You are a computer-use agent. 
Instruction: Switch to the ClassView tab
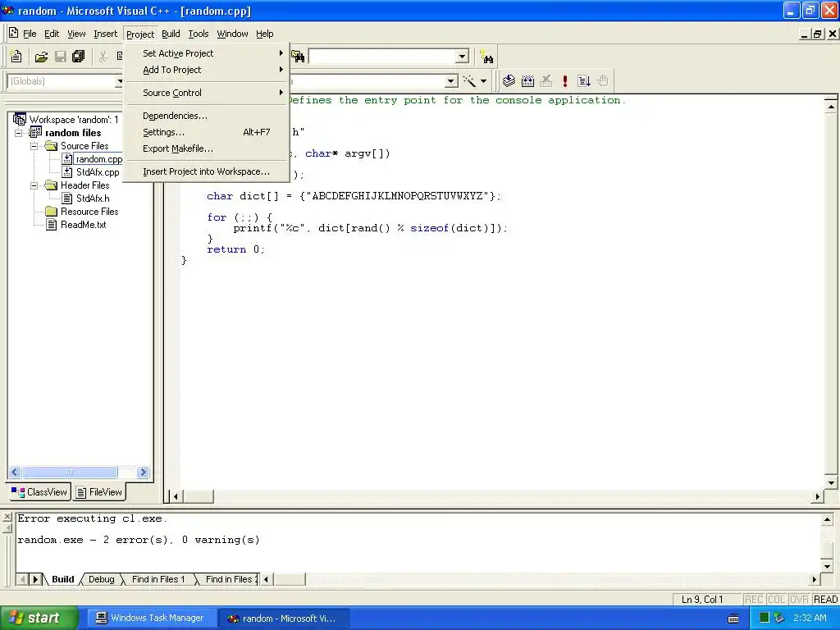coord(39,492)
